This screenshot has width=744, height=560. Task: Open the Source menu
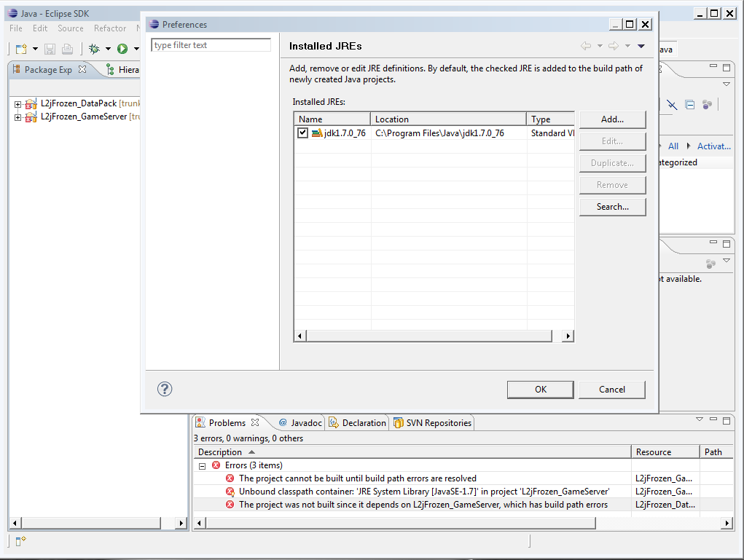point(71,28)
